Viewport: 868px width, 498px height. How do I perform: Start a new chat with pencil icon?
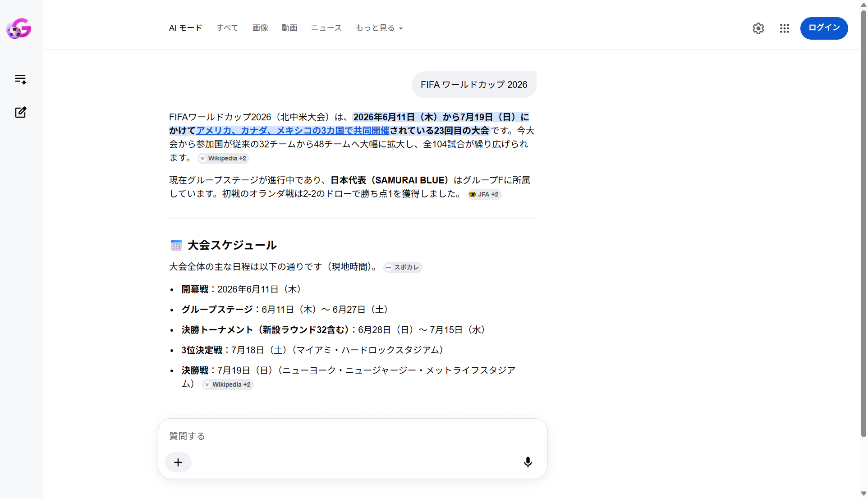20,112
